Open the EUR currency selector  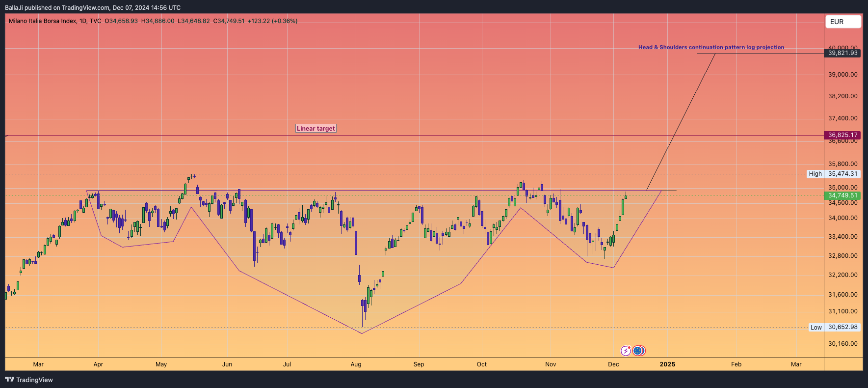844,22
